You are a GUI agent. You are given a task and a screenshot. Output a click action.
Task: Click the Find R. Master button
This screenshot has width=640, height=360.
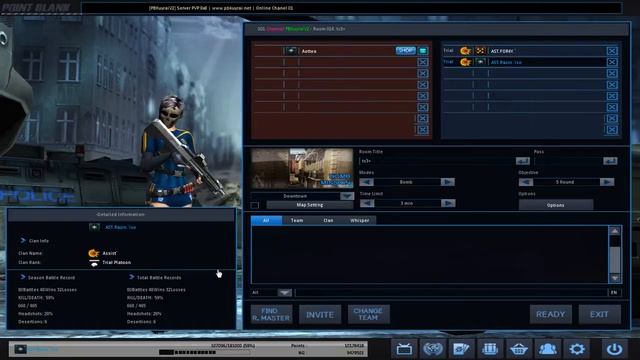[271, 314]
